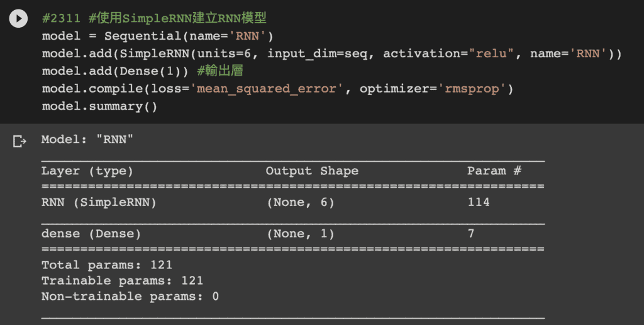Run the SimpleRNN model cell
The image size is (644, 325).
(18, 18)
